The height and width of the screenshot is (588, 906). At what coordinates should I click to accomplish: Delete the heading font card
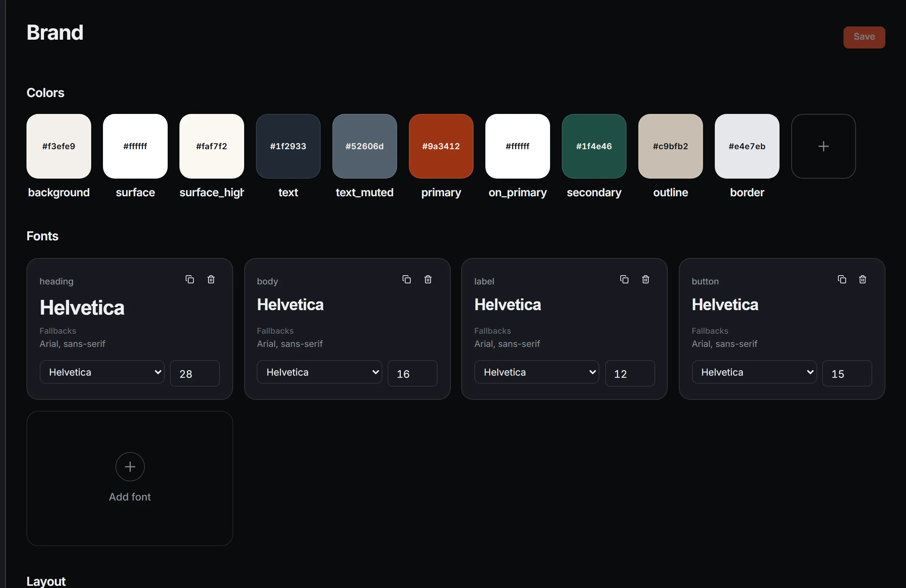pyautogui.click(x=211, y=279)
